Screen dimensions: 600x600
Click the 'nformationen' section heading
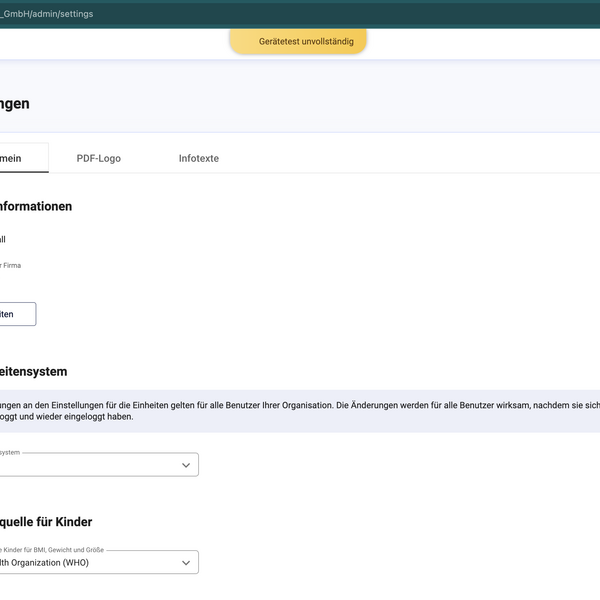pos(36,206)
